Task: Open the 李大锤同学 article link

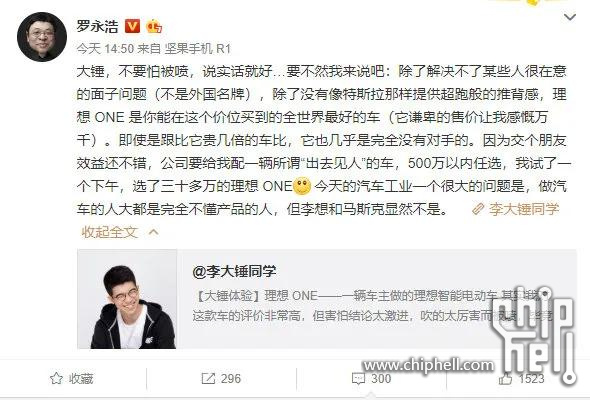Action: (524, 209)
